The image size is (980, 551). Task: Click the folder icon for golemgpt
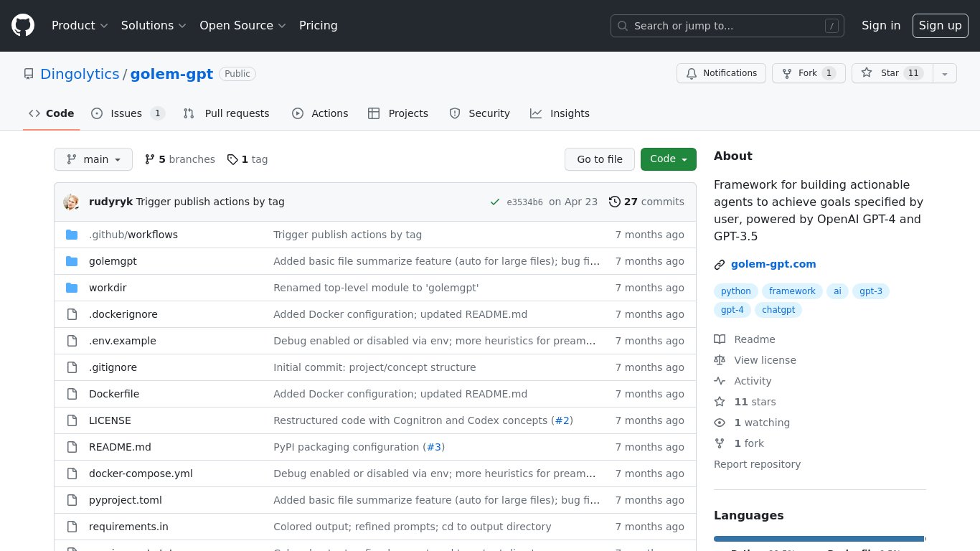click(72, 261)
